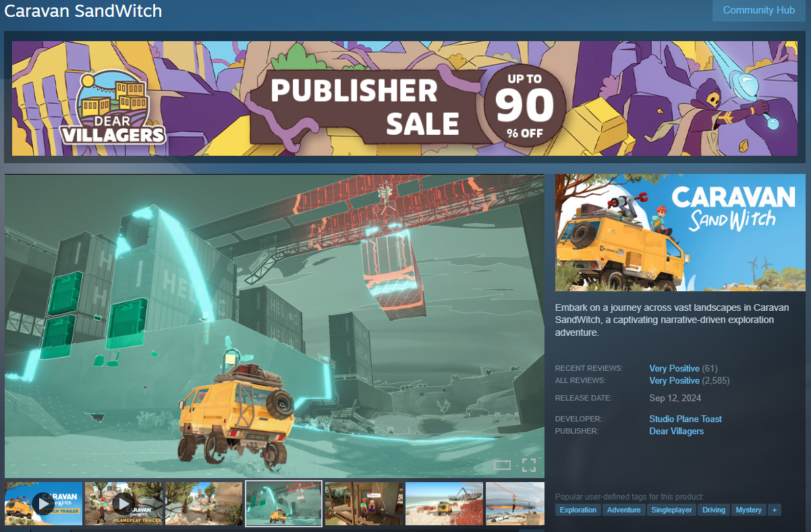
Task: Play the gameplay trailer thumbnail
Action: coord(123,504)
